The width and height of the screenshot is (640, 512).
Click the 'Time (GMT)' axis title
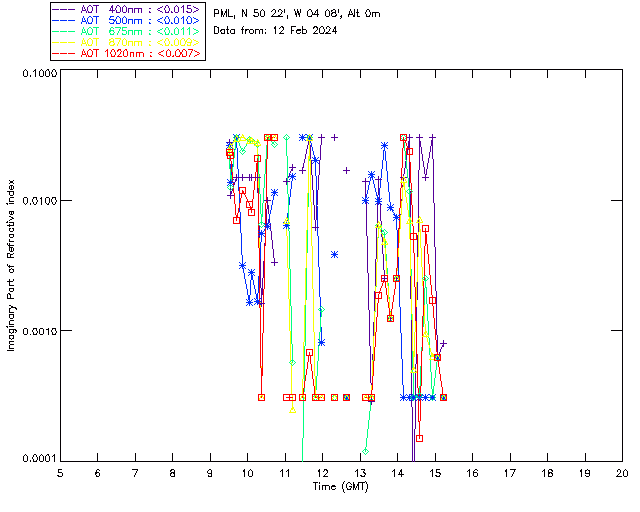[341, 487]
